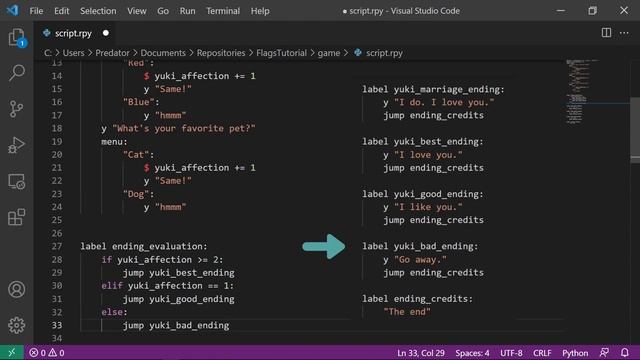Click the C: breadcrumb segment
Viewport: 640px width, 360px height.
(x=48, y=53)
